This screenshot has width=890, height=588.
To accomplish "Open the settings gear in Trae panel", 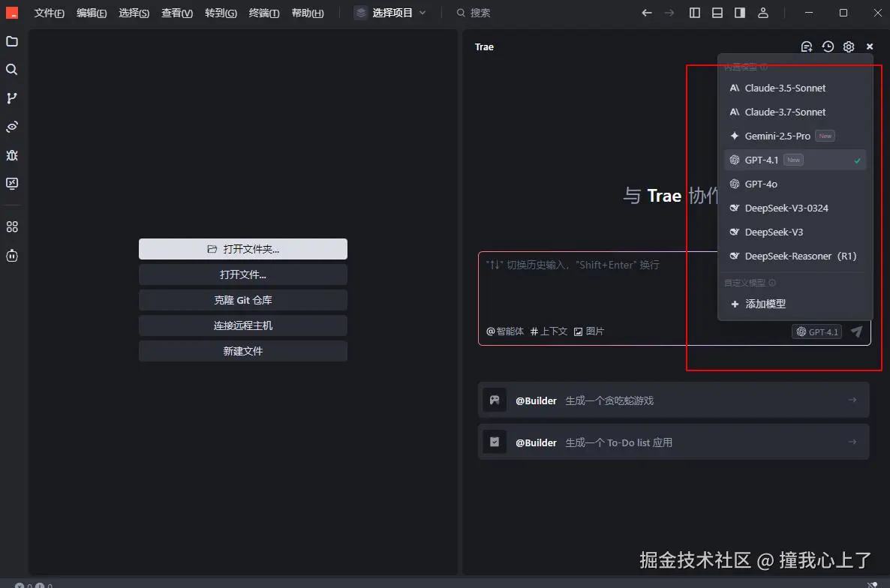I will tap(849, 46).
